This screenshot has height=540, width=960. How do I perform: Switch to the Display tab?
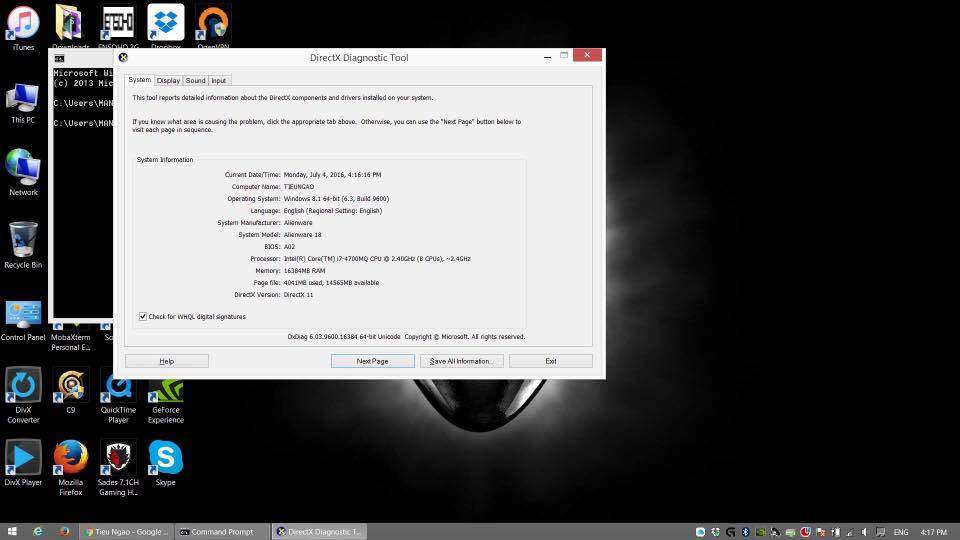[x=168, y=80]
